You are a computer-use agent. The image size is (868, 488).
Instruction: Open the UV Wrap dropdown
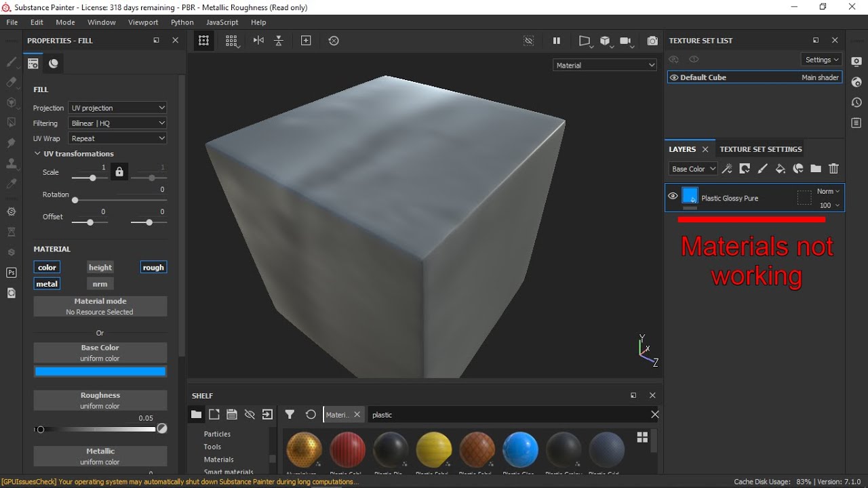pos(118,138)
